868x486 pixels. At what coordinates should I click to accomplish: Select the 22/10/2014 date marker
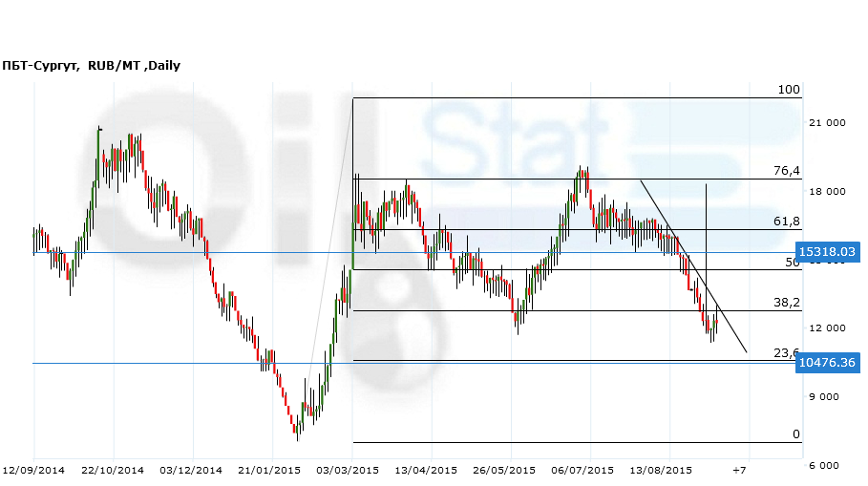[x=113, y=470]
